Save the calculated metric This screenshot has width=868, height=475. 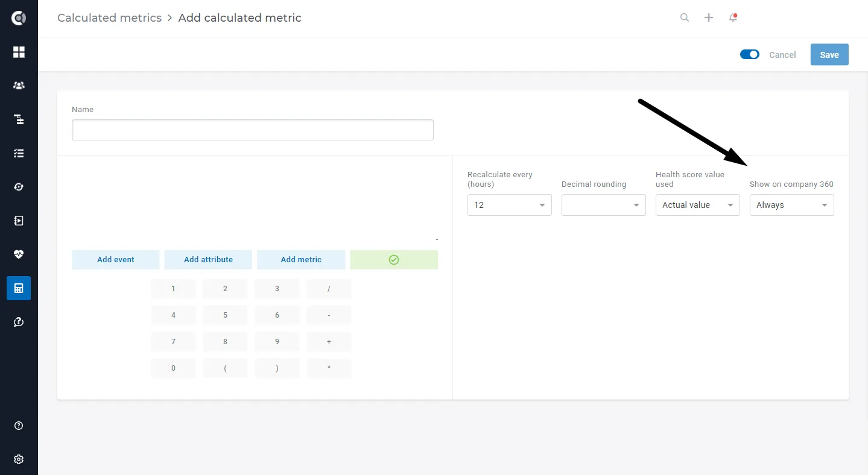click(x=829, y=55)
